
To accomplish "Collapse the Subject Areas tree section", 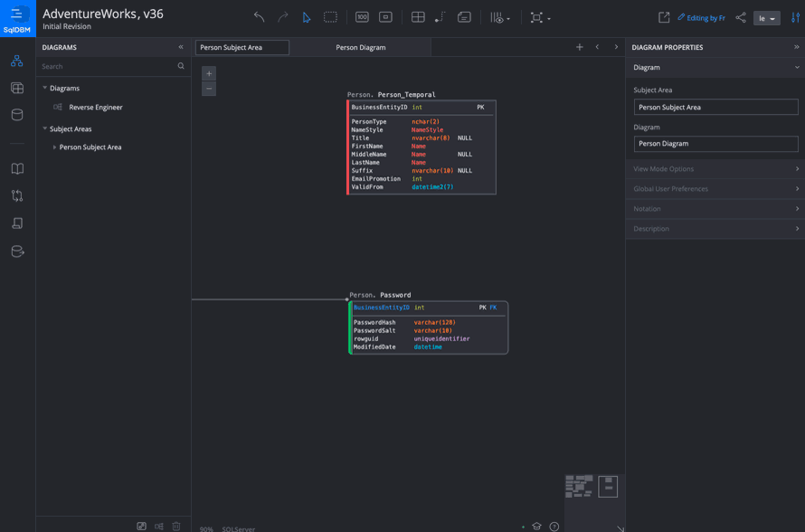I will point(45,128).
